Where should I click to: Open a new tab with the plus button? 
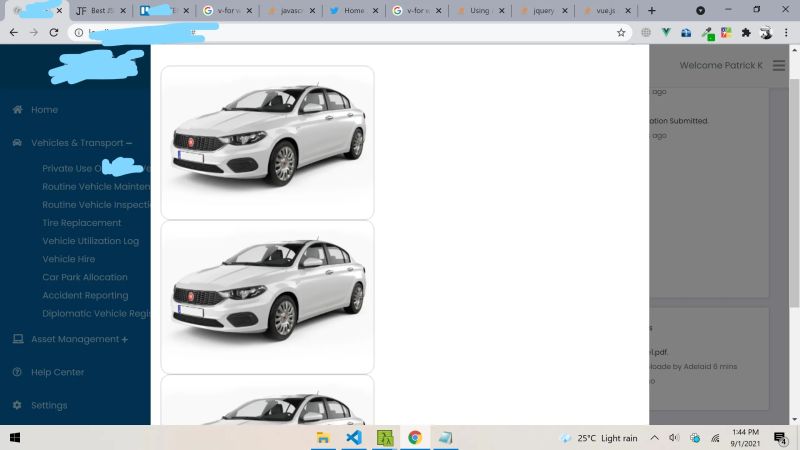(x=652, y=11)
